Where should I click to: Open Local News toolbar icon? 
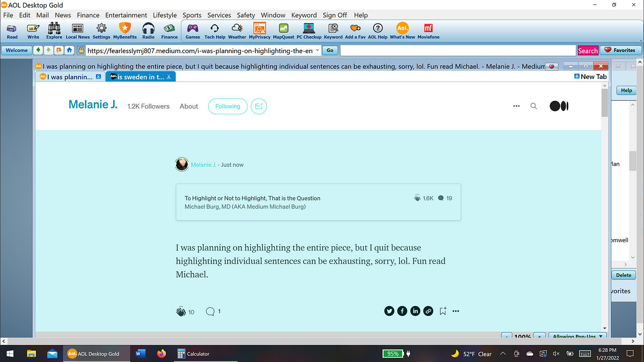(78, 31)
